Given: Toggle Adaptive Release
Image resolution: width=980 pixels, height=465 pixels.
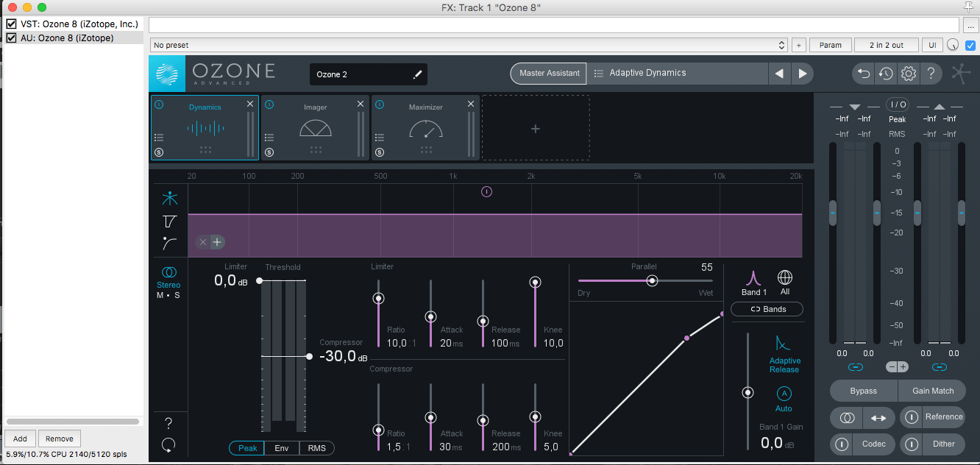Looking at the screenshot, I should tap(784, 353).
